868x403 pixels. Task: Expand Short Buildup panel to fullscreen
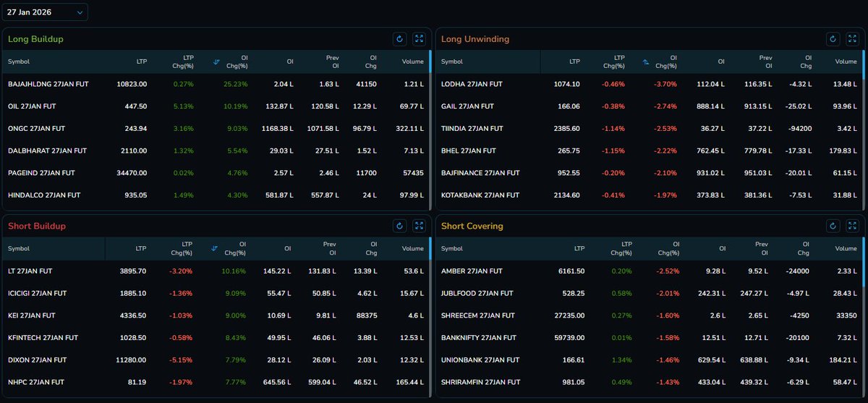(420, 226)
